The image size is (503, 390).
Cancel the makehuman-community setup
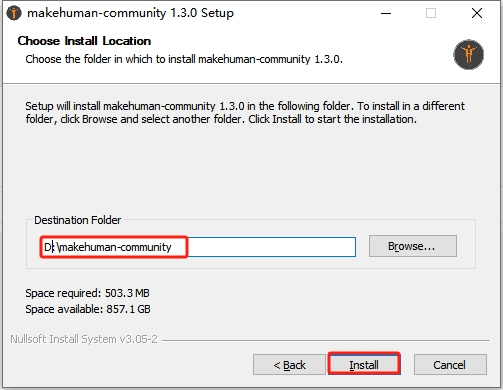pos(450,365)
